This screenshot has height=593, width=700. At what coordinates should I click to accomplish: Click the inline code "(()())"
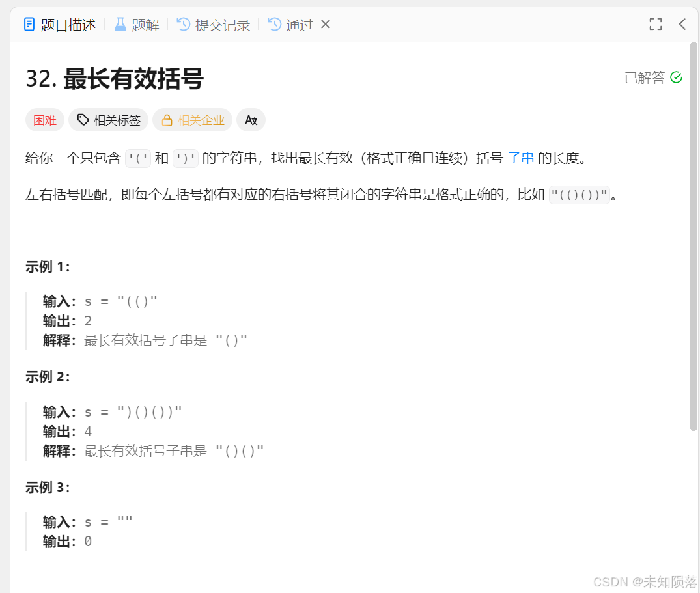click(x=579, y=195)
